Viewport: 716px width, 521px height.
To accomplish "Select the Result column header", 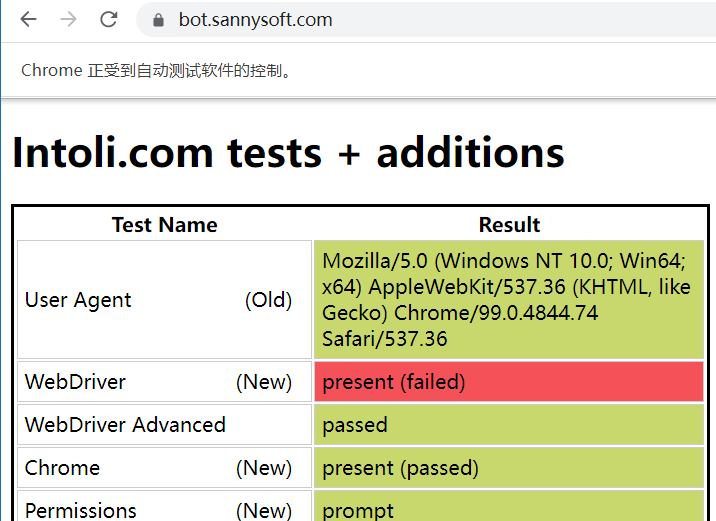I will coord(509,225).
